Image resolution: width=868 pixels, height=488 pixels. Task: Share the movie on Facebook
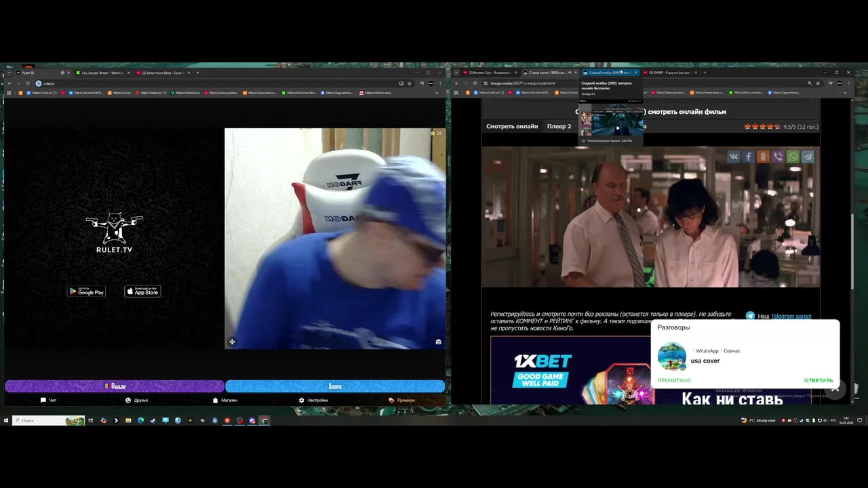coord(749,157)
